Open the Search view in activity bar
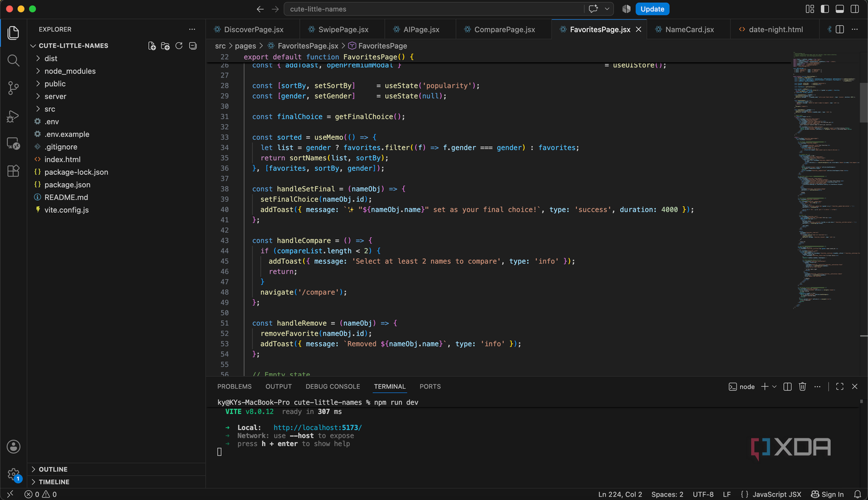Viewport: 868px width, 500px height. pyautogui.click(x=13, y=60)
